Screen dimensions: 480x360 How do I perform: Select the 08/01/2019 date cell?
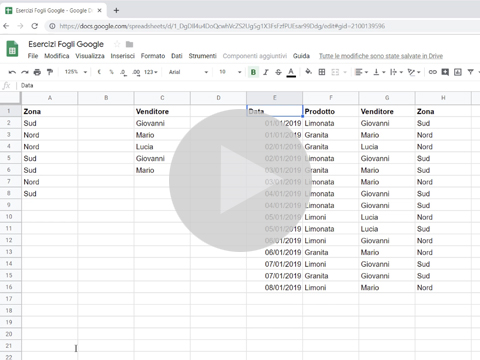[275, 287]
